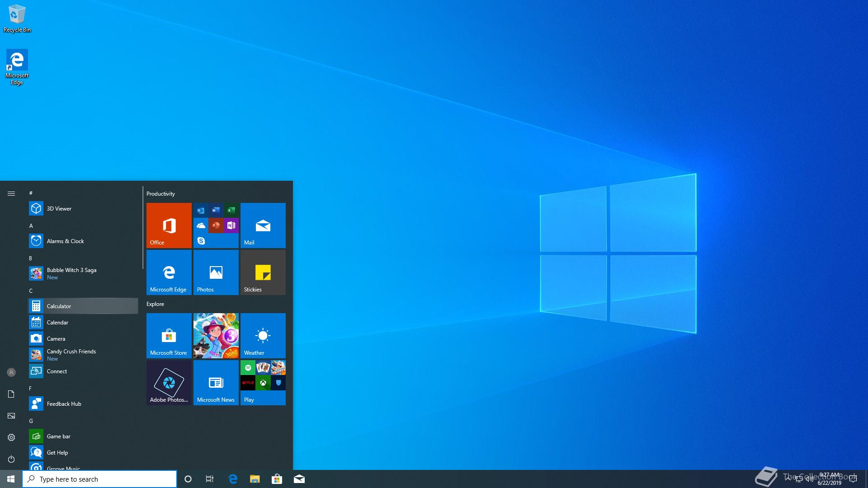The image size is (868, 488).
Task: Open the Connect app
Action: [x=83, y=371]
